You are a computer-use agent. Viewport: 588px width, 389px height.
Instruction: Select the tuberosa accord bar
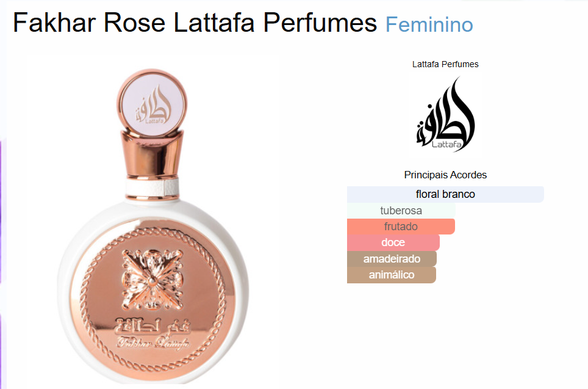(401, 210)
